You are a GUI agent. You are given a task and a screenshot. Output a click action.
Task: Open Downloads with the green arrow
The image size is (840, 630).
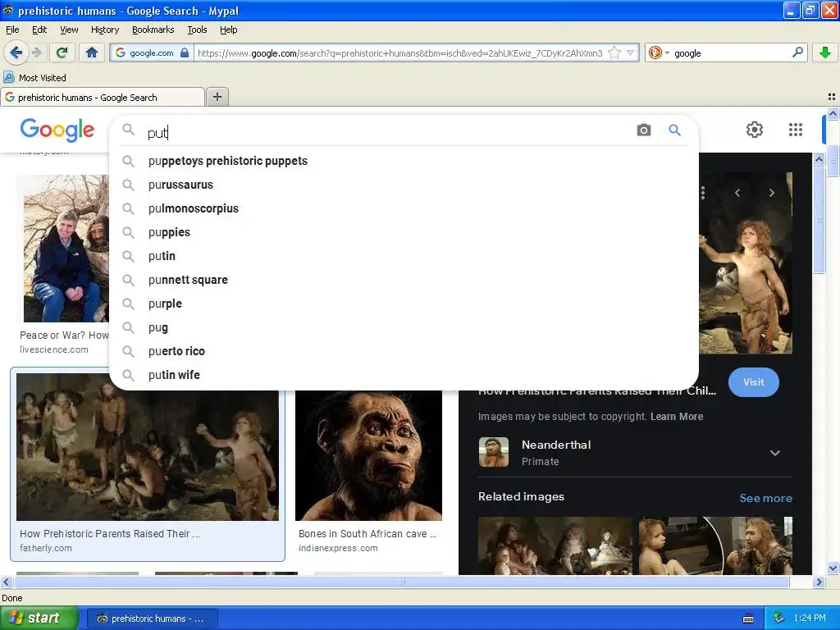tap(825, 52)
